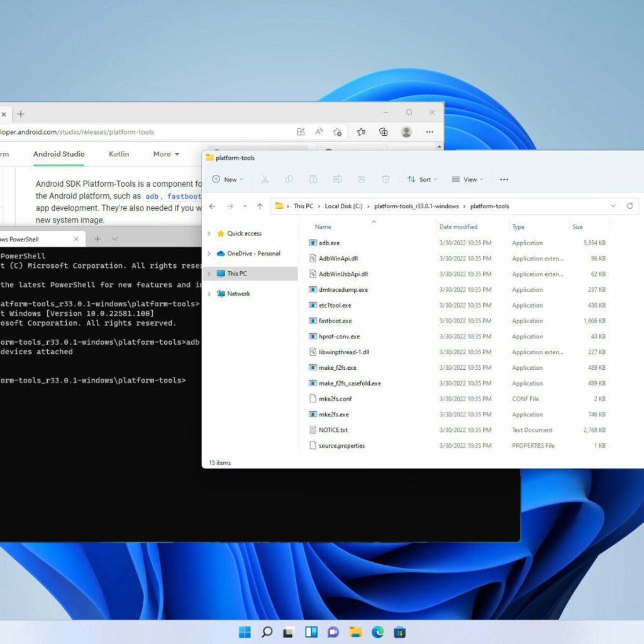Click the fastboot link in the article text
Image resolution: width=644 pixels, height=644 pixels.
(184, 196)
